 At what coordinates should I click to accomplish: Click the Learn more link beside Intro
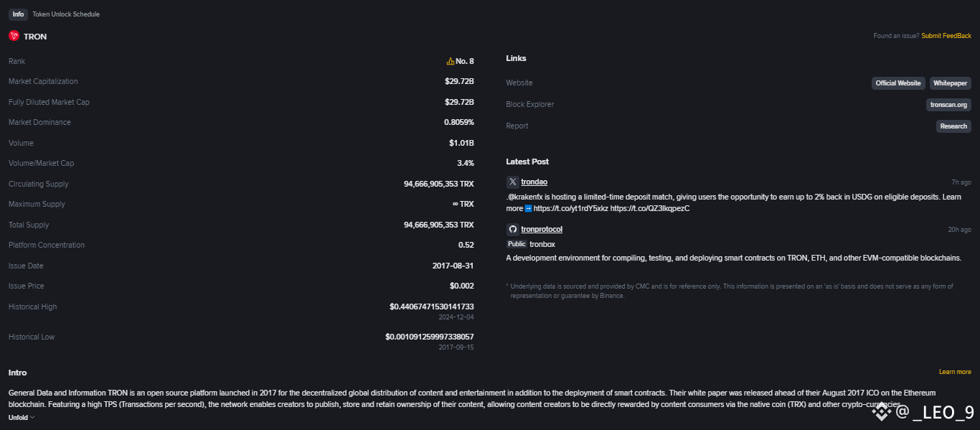tap(955, 372)
